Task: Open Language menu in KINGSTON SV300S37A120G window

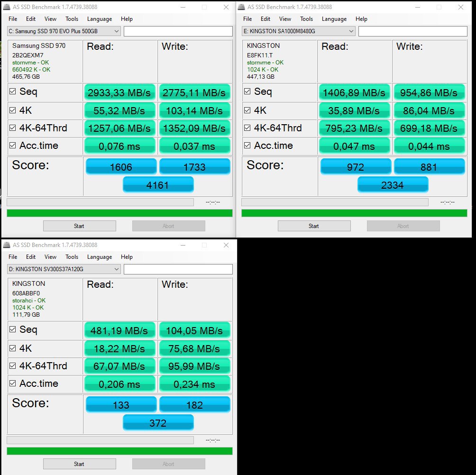Action: (x=100, y=257)
